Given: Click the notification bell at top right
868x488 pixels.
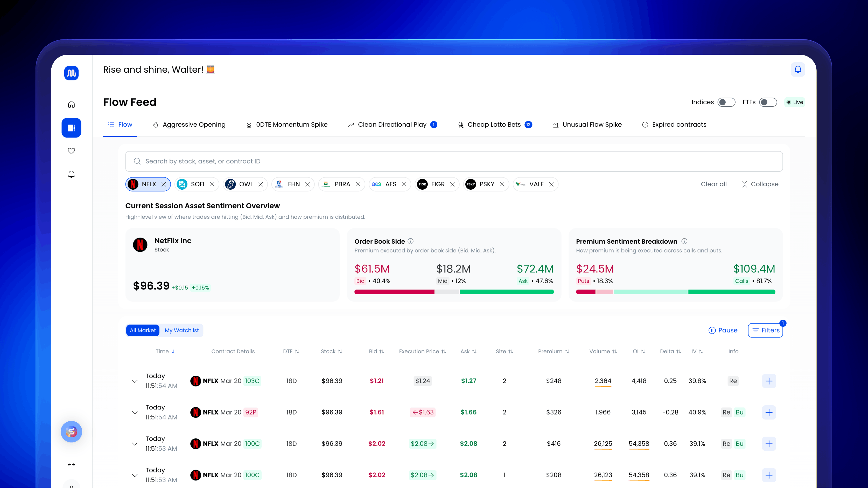Looking at the screenshot, I should click(798, 70).
